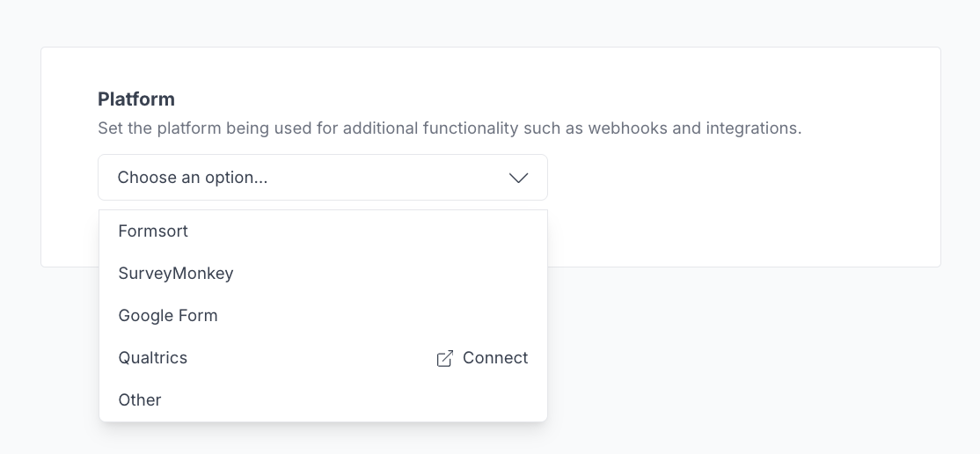Click blank space right of Google Form option
Screen dimensions: 980x454
[x=369, y=316]
